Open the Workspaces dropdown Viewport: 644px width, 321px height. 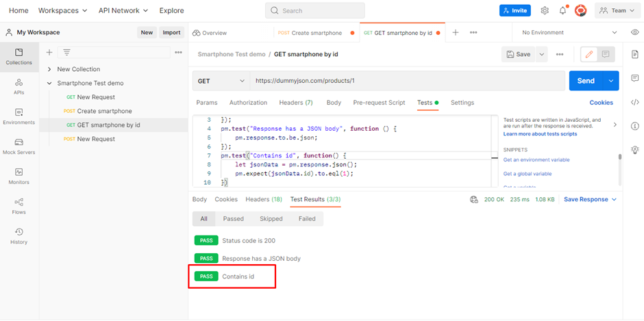(63, 11)
